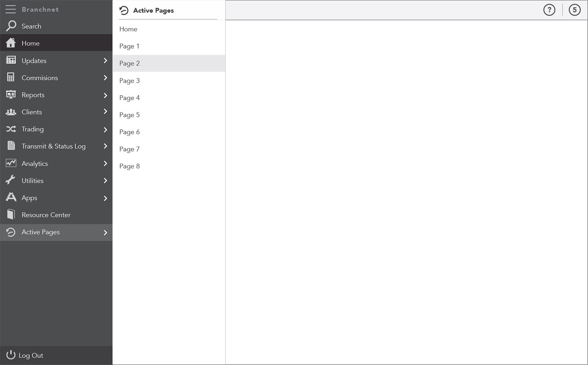This screenshot has width=588, height=365.
Task: Click the circled 5 notifications icon
Action: tap(575, 10)
